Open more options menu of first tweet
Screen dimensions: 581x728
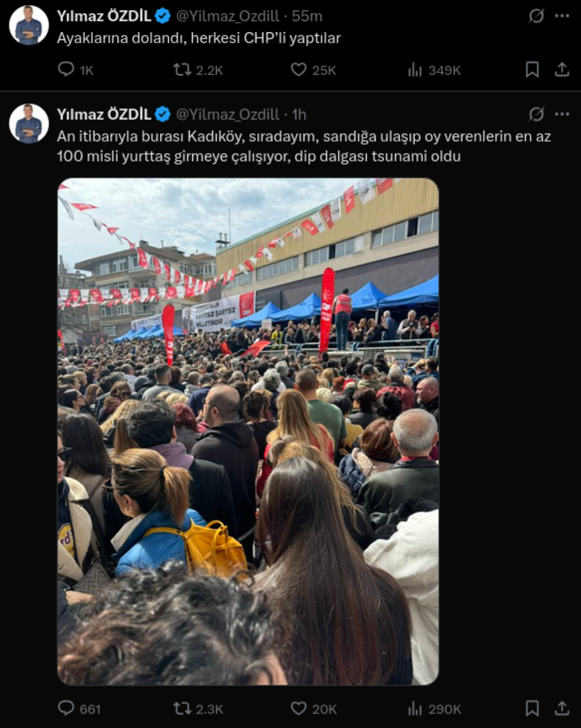(x=562, y=16)
